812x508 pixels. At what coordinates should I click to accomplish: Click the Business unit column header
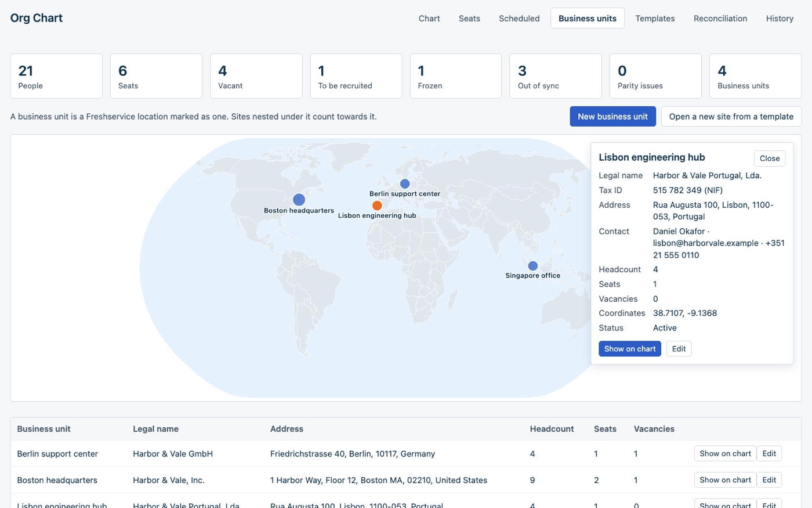tap(43, 429)
